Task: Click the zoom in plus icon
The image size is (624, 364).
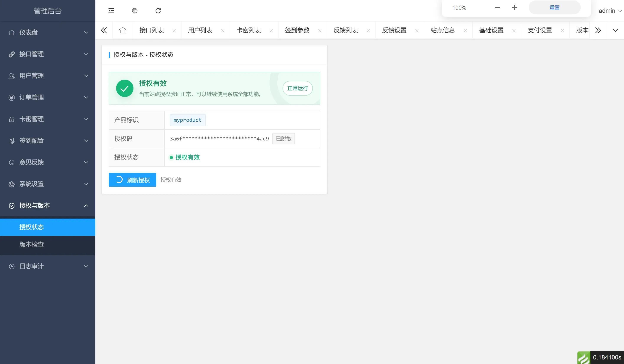Action: point(515,7)
